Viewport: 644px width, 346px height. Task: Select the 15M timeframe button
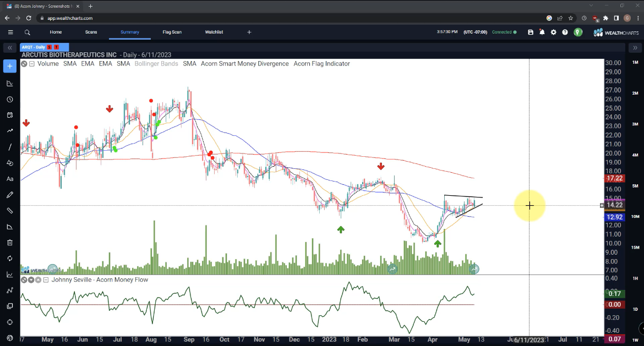(x=635, y=248)
